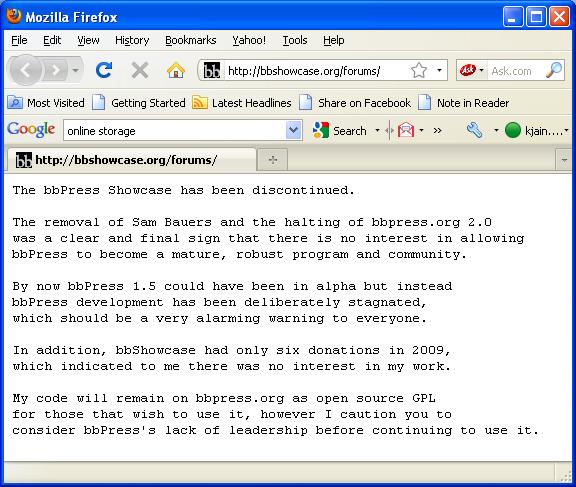The image size is (576, 487).
Task: Open the Tools menu
Action: pyautogui.click(x=295, y=40)
